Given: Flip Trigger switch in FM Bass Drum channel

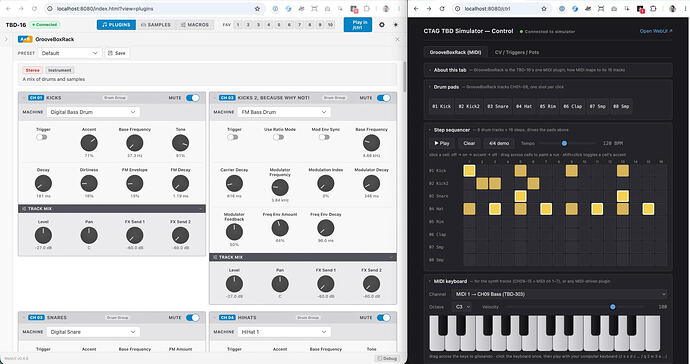Looking at the screenshot, I should click(233, 137).
